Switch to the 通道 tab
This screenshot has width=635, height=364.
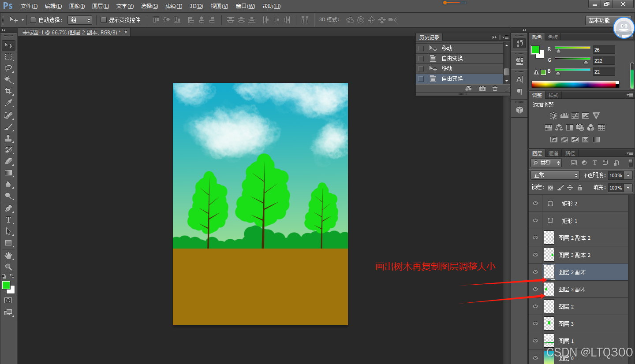[553, 153]
